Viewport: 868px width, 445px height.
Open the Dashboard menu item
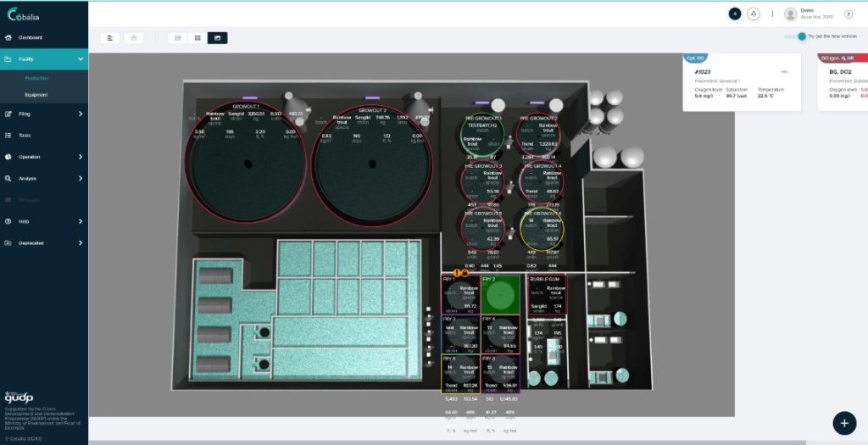click(x=31, y=37)
